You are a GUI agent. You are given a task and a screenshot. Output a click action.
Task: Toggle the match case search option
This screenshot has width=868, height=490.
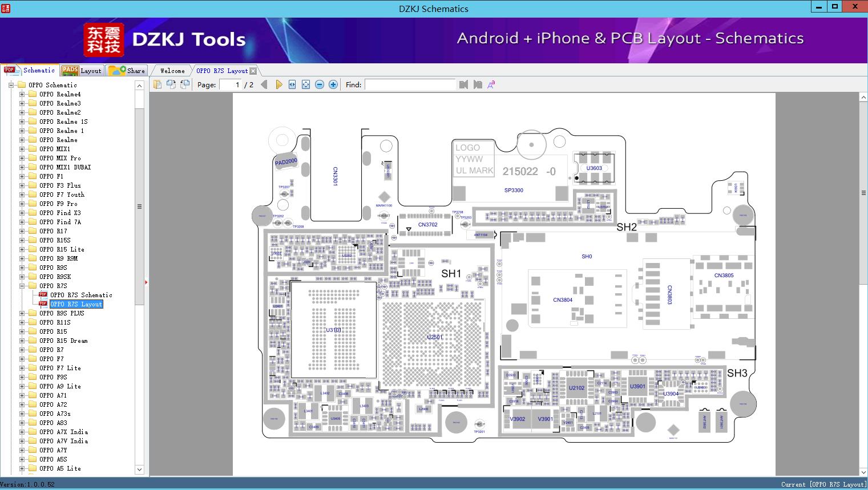491,84
